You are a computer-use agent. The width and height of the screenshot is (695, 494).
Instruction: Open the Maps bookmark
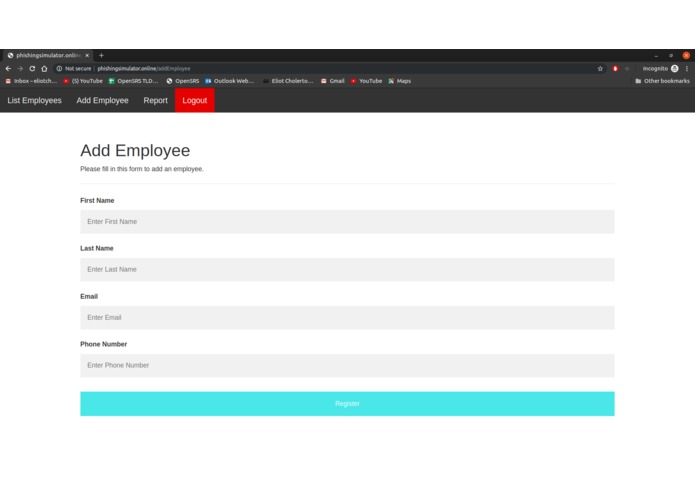tap(399, 81)
